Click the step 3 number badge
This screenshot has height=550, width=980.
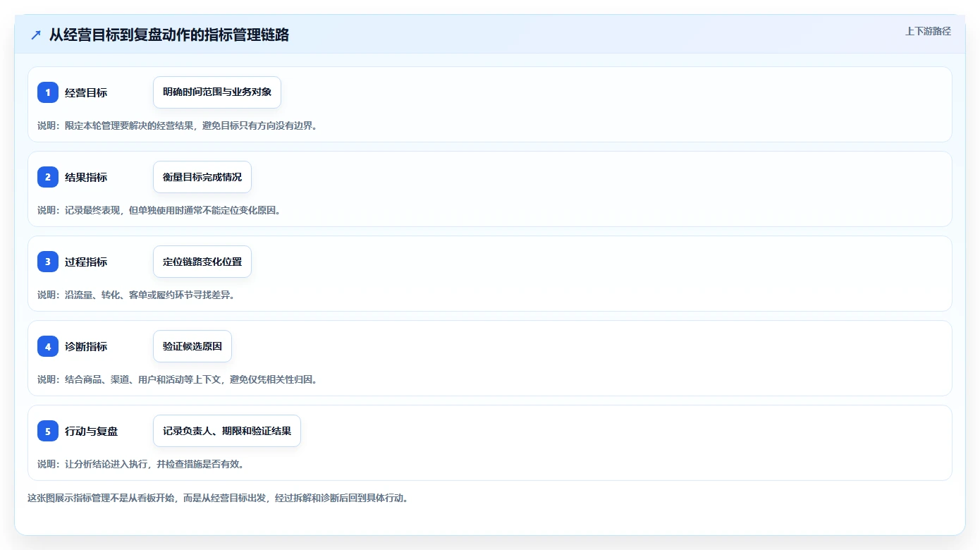pyautogui.click(x=48, y=262)
